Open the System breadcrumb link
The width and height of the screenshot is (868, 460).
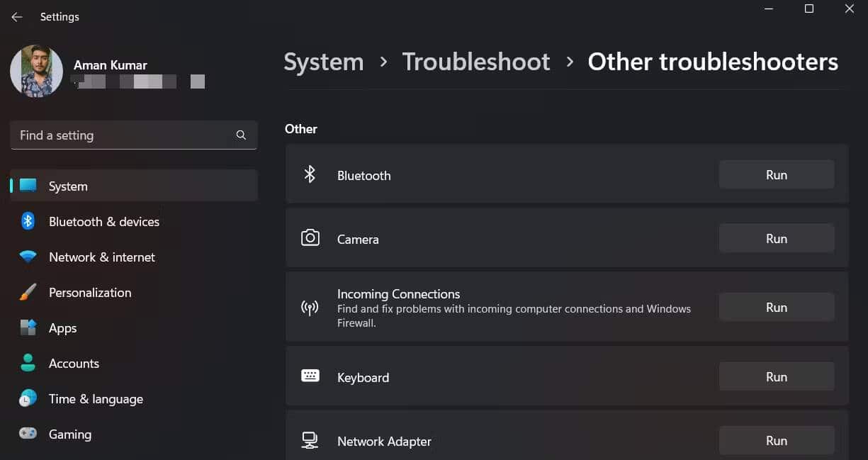323,62
